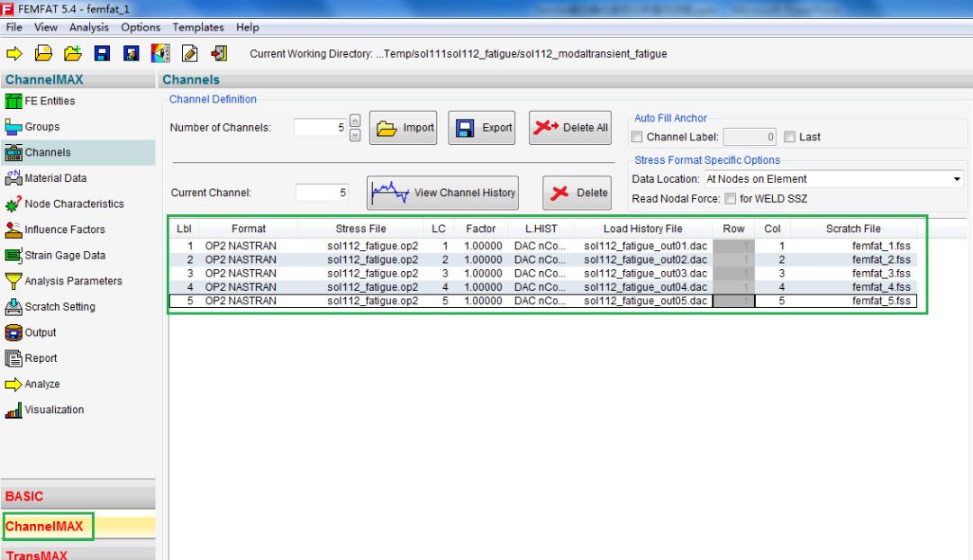Click the Delete All button
The width and height of the screenshot is (973, 560).
[x=570, y=128]
